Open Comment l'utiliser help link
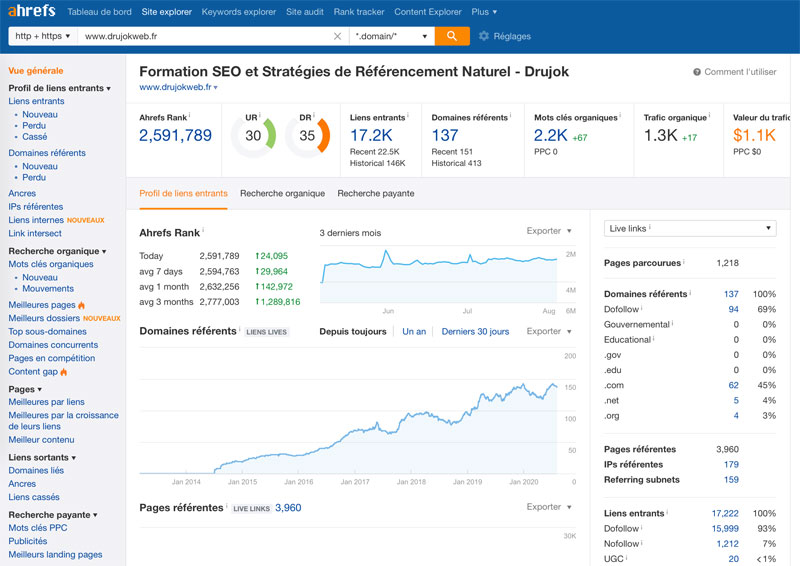 tap(740, 72)
